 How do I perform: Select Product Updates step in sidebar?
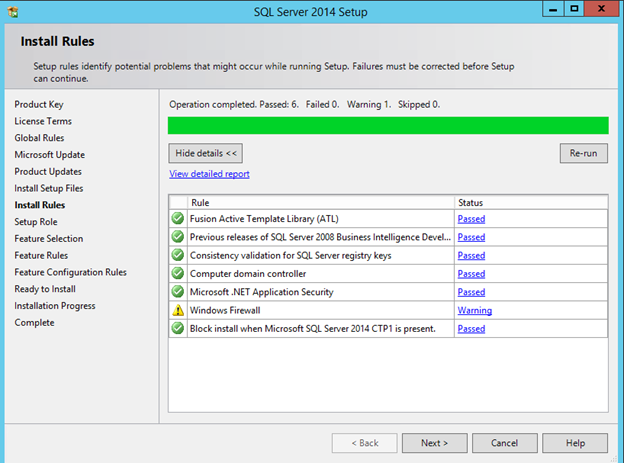[48, 172]
